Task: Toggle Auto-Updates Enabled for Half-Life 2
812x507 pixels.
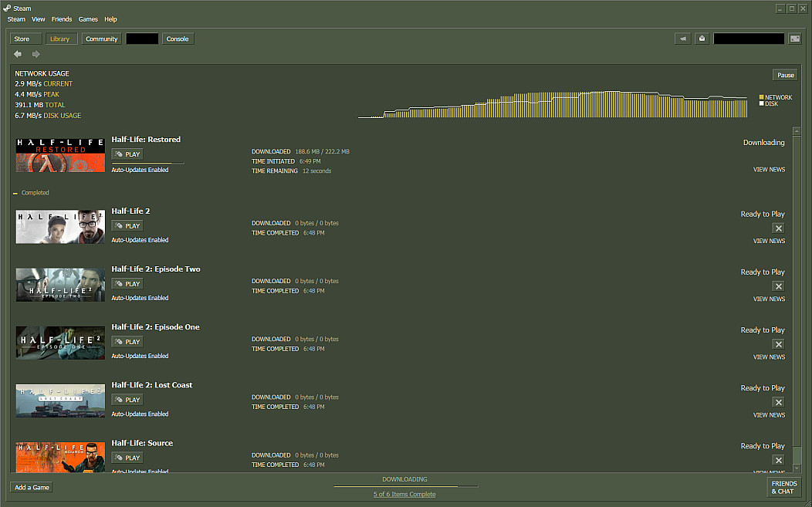Action: [x=140, y=240]
